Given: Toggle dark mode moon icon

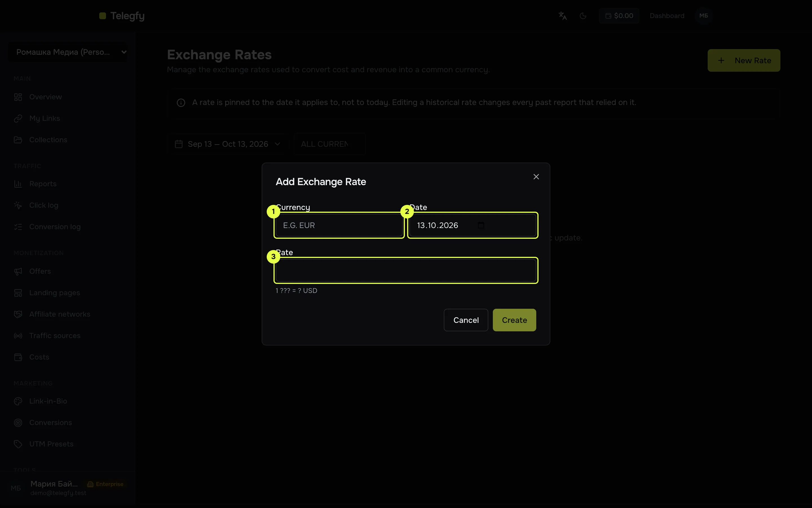Looking at the screenshot, I should pyautogui.click(x=583, y=16).
